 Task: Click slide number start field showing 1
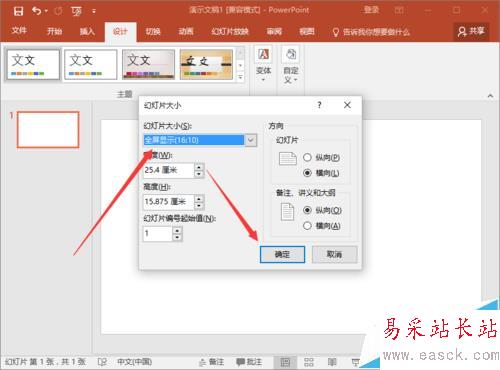coord(157,233)
